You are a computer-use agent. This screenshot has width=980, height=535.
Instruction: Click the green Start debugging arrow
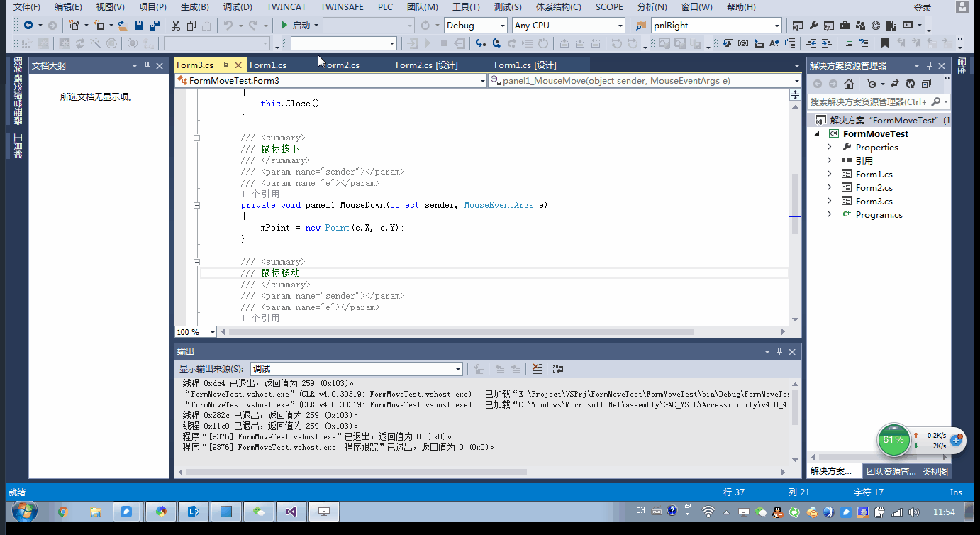click(284, 26)
